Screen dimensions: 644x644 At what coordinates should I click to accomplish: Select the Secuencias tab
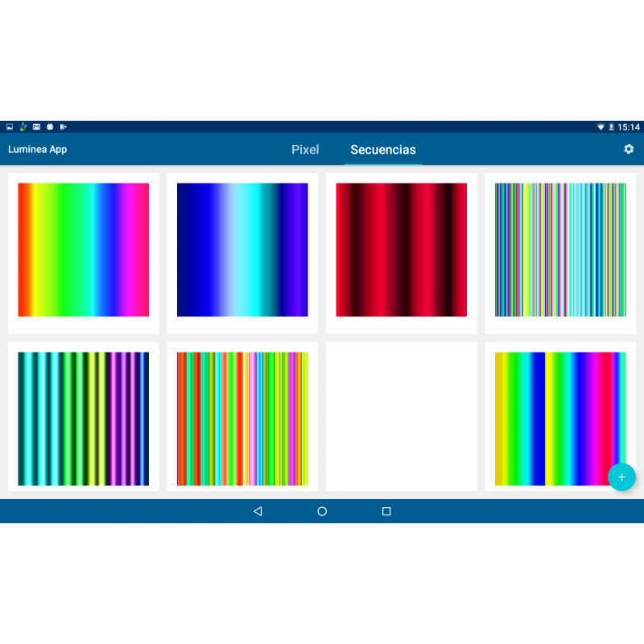click(x=383, y=150)
